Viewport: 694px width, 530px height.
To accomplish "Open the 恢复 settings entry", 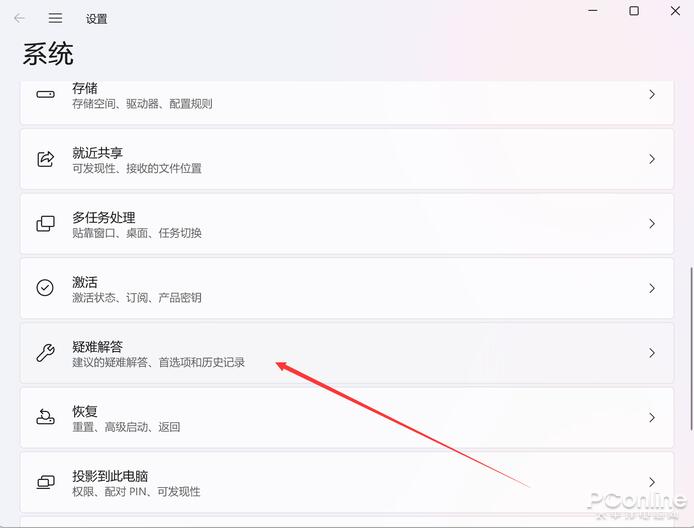I will [347, 418].
